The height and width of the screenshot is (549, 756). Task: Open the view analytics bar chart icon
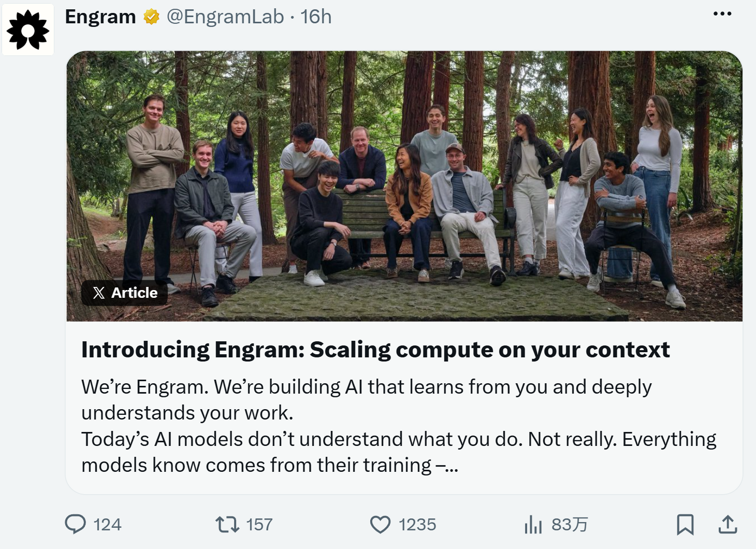[533, 524]
